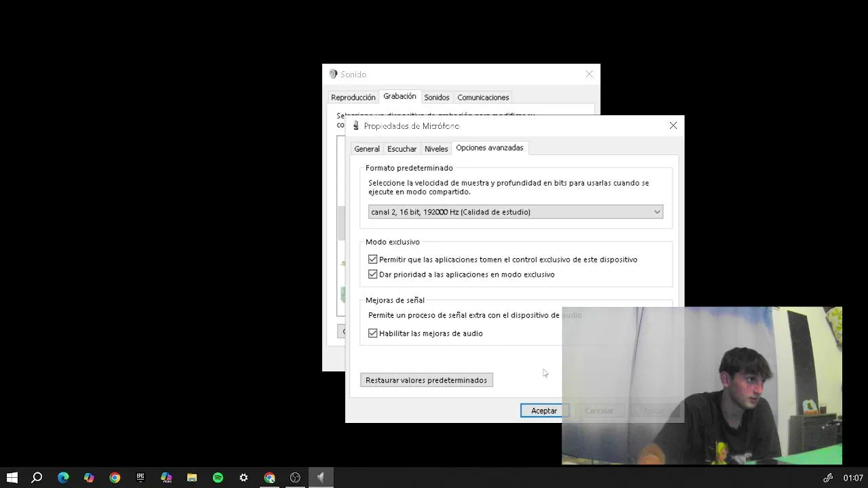The height and width of the screenshot is (488, 868).
Task: Select the Sound speaker taskbar icon
Action: coord(321,478)
